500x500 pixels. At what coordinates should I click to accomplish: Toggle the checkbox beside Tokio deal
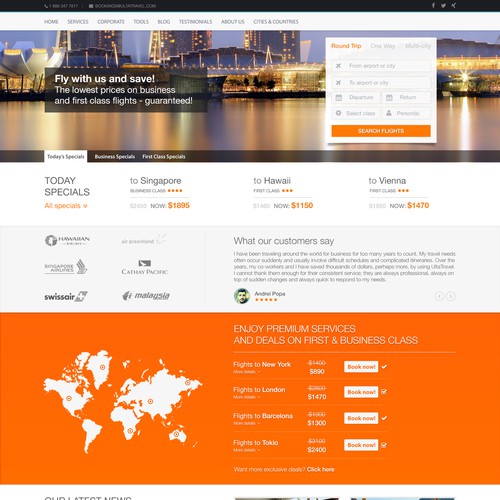pyautogui.click(x=384, y=445)
